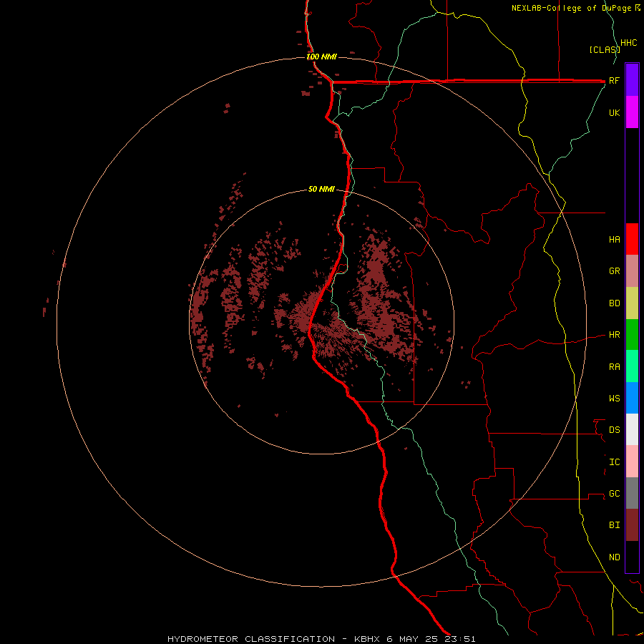
Task: Select the gray GC legend swatch
Action: point(632,493)
